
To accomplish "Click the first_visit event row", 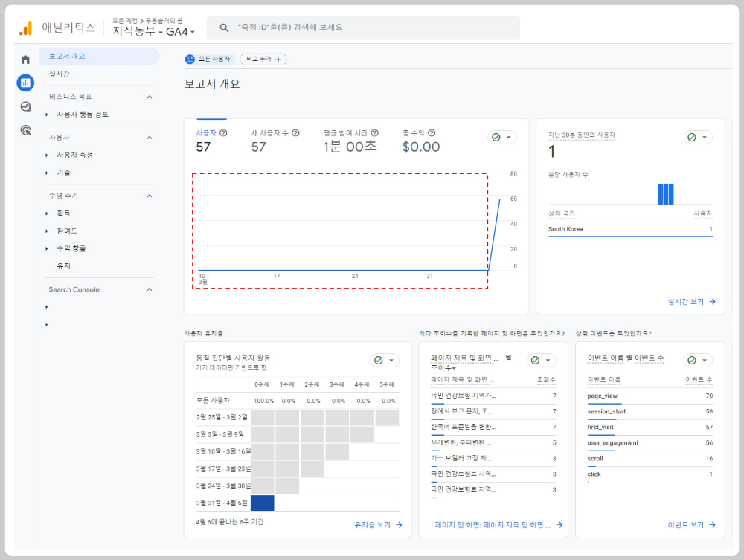I will (x=650, y=427).
